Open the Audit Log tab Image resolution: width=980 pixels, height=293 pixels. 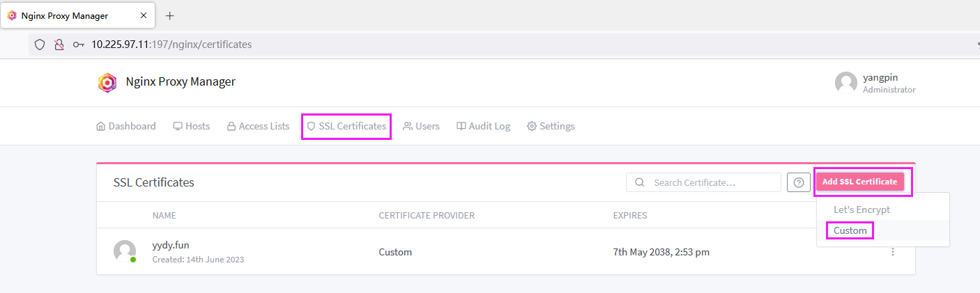click(484, 127)
